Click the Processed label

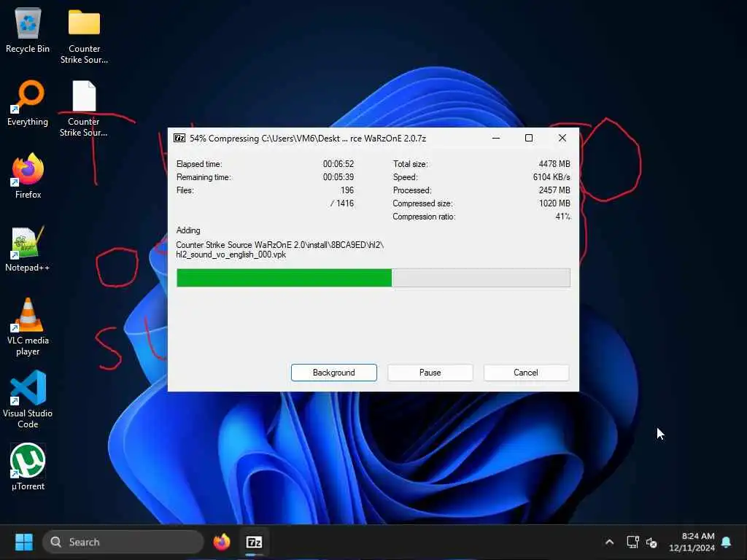pos(412,190)
